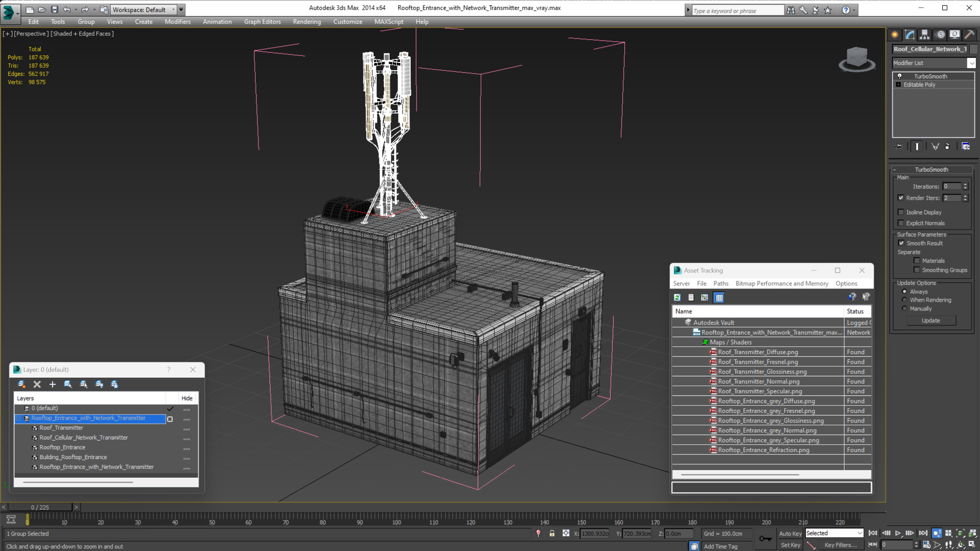Viewport: 980px width, 551px height.
Task: Open Bitmap Performance and Memory menu
Action: (x=782, y=283)
